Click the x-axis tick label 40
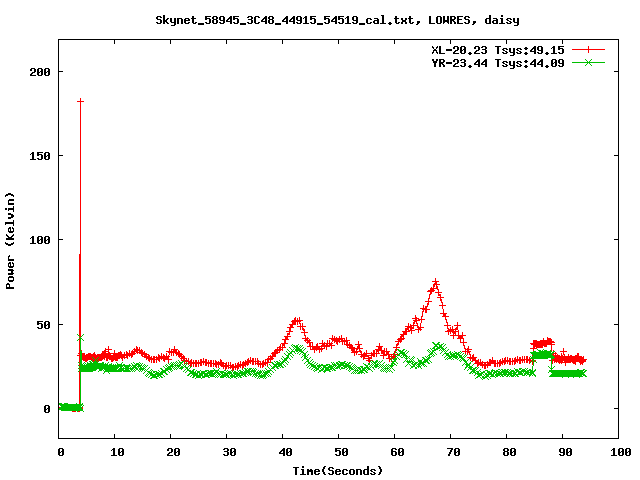The width and height of the screenshot is (640, 480). coord(285,452)
